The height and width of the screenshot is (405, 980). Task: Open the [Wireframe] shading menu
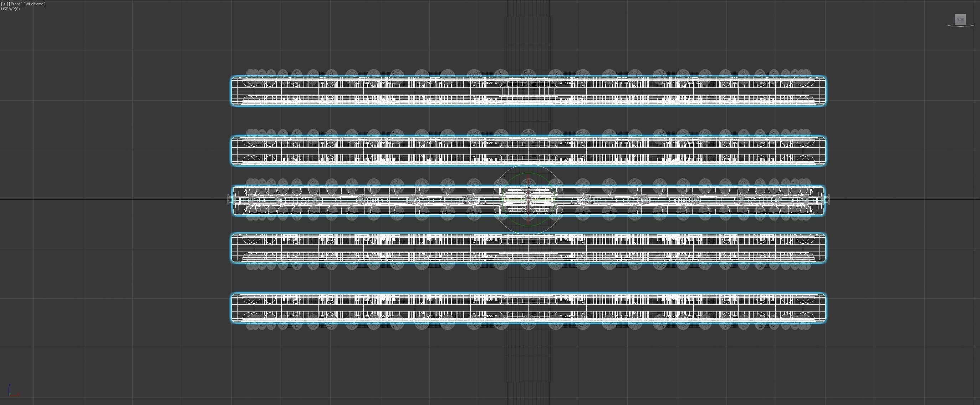35,4
